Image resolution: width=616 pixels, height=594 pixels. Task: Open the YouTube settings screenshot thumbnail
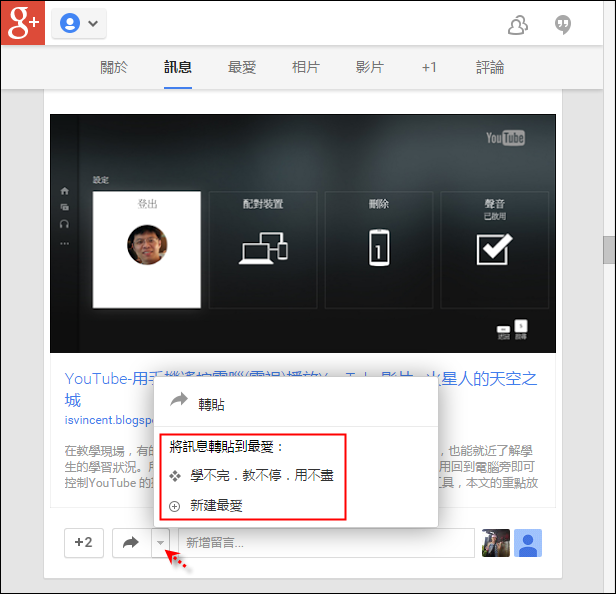click(x=302, y=233)
